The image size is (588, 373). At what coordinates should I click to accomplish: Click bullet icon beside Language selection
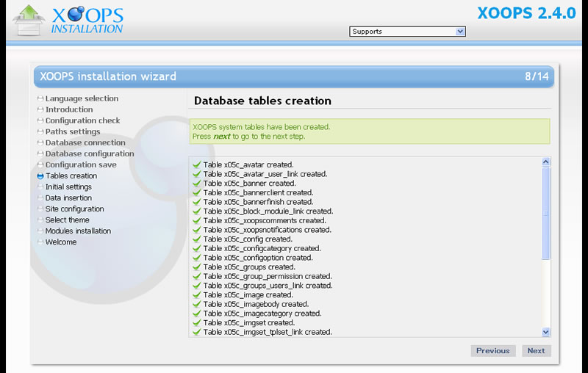coord(40,99)
